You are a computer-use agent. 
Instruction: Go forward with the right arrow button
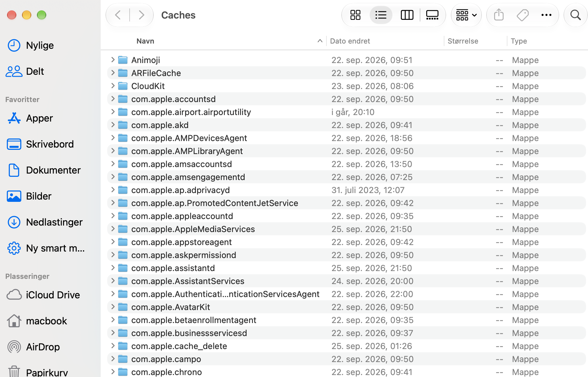(141, 15)
